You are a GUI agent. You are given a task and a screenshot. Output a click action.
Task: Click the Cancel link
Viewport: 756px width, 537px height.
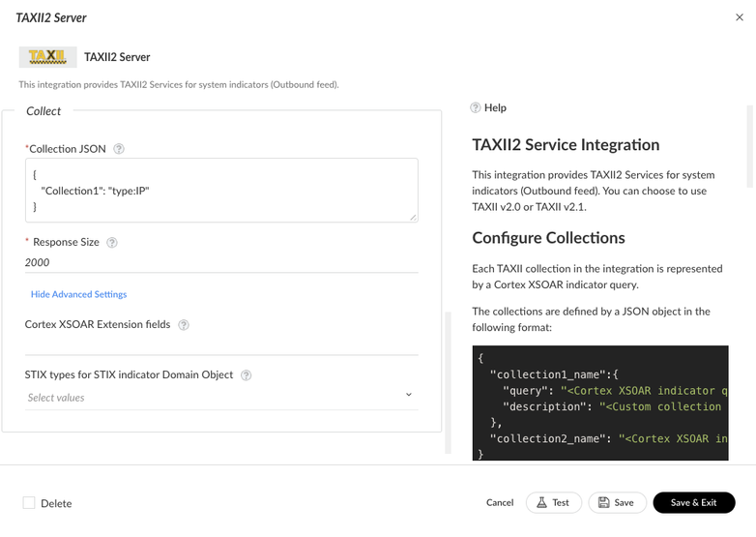coord(500,503)
